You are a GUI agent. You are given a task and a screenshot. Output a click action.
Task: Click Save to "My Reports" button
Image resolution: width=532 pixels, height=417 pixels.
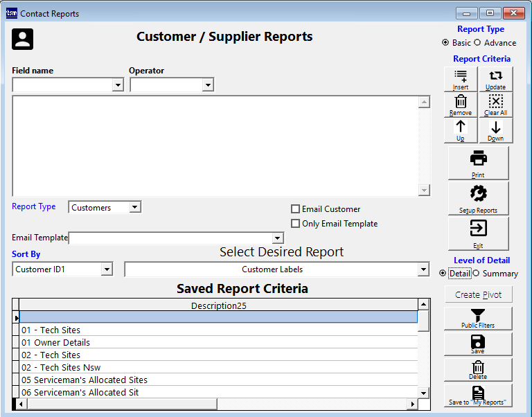tap(478, 396)
